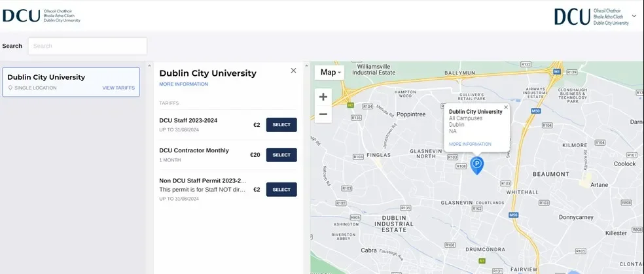The image size is (644, 274).
Task: Open More Information link in map popup
Action: coord(470,145)
